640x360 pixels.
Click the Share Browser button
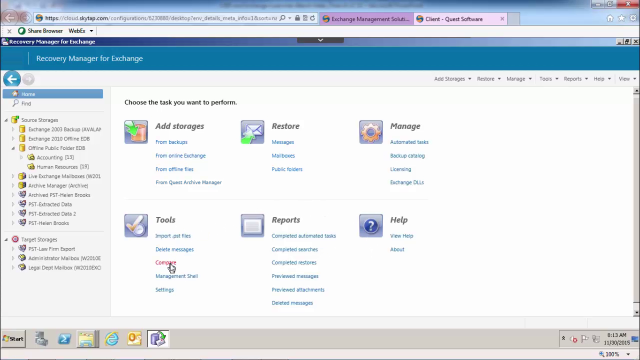[x=40, y=31]
